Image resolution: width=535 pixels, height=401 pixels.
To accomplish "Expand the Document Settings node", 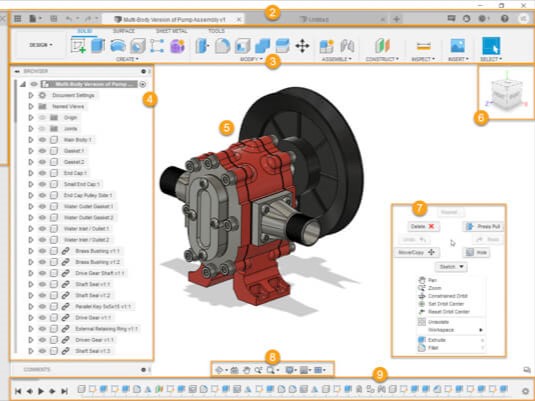I will click(x=31, y=95).
